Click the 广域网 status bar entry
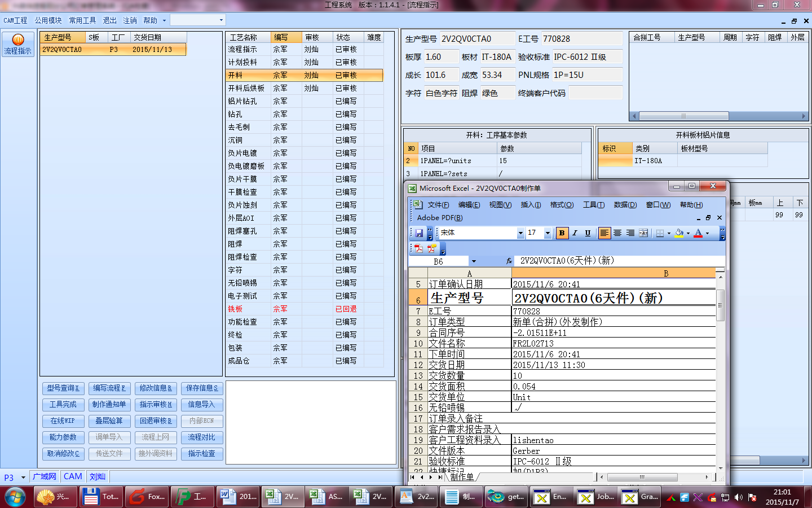 tap(45, 477)
